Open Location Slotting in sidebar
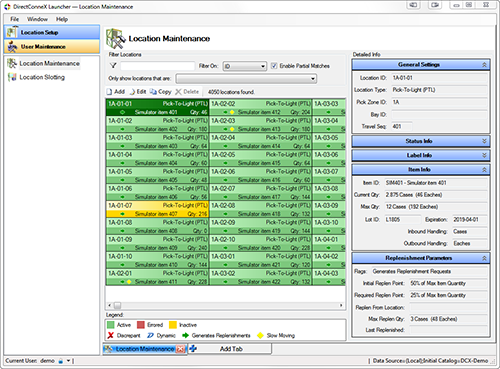The image size is (500, 369). point(42,77)
